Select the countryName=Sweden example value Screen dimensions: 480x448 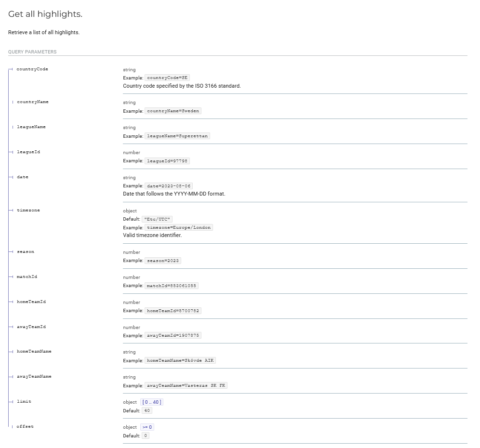coord(173,111)
